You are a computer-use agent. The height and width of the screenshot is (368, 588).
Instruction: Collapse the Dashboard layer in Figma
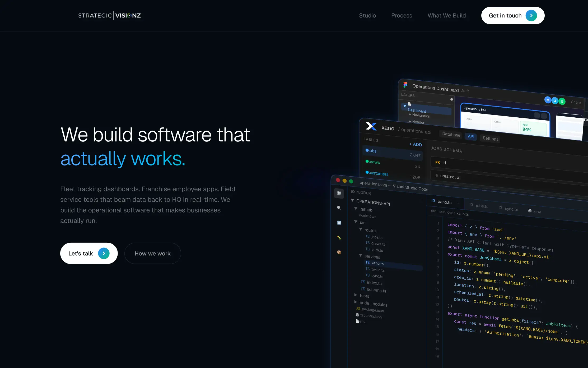405,106
